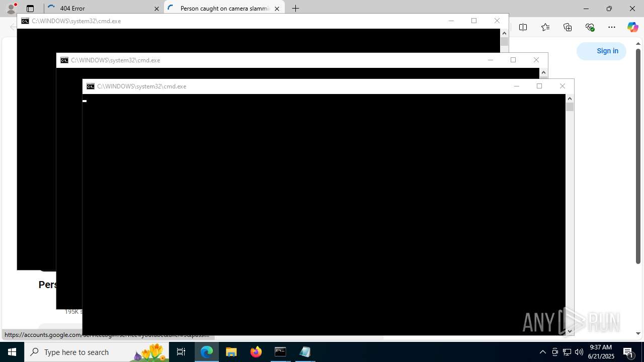Click the cmd taskbar icon
The height and width of the screenshot is (362, 644).
(x=280, y=352)
